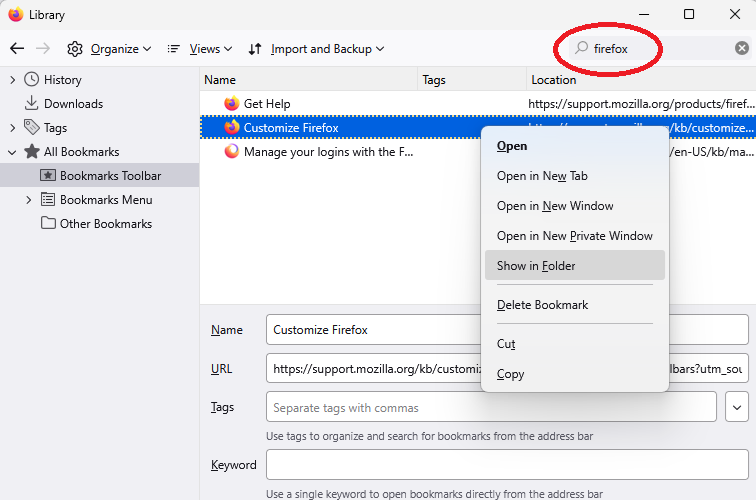756x500 pixels.
Task: Select All Bookmarks in the sidebar
Action: pos(81,152)
